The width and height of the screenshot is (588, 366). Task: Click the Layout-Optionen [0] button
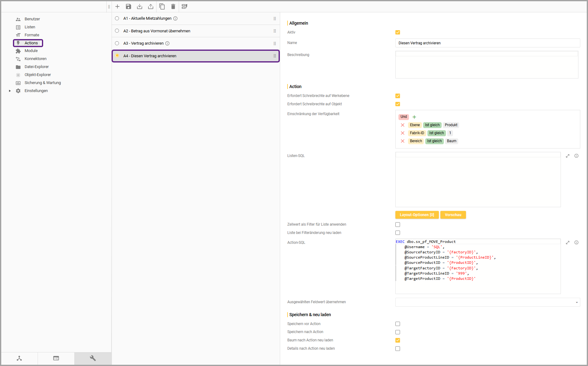(x=417, y=215)
